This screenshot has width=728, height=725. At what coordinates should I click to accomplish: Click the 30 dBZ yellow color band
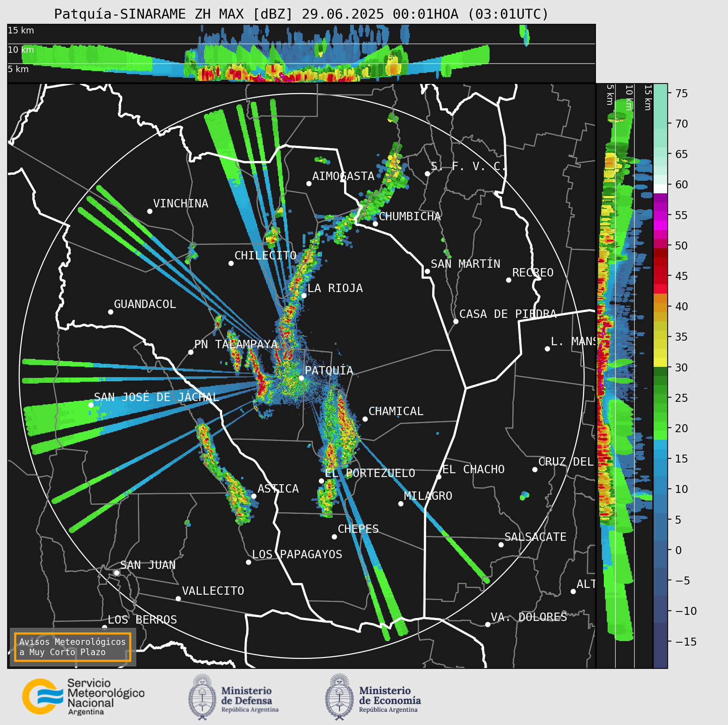point(660,362)
